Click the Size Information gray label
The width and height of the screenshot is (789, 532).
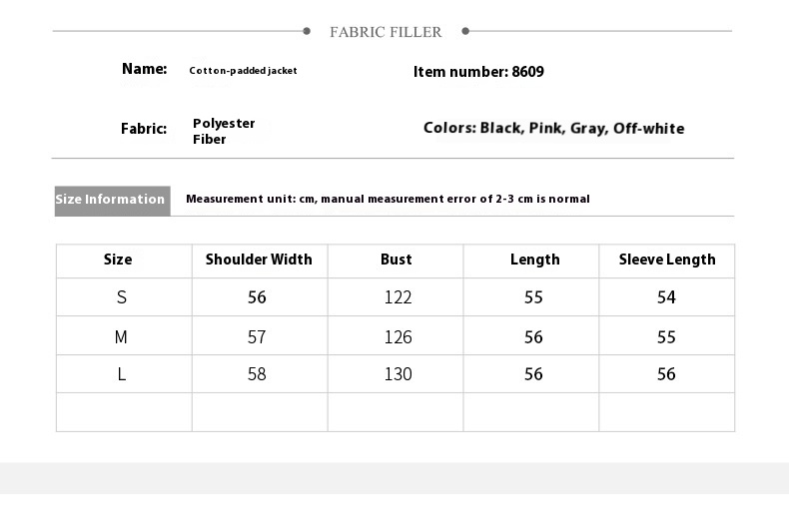[111, 200]
